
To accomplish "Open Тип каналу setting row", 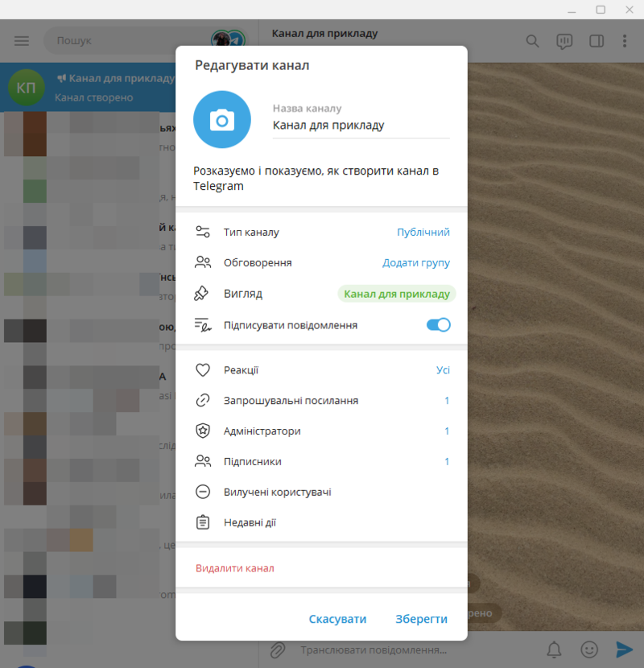I will (321, 232).
